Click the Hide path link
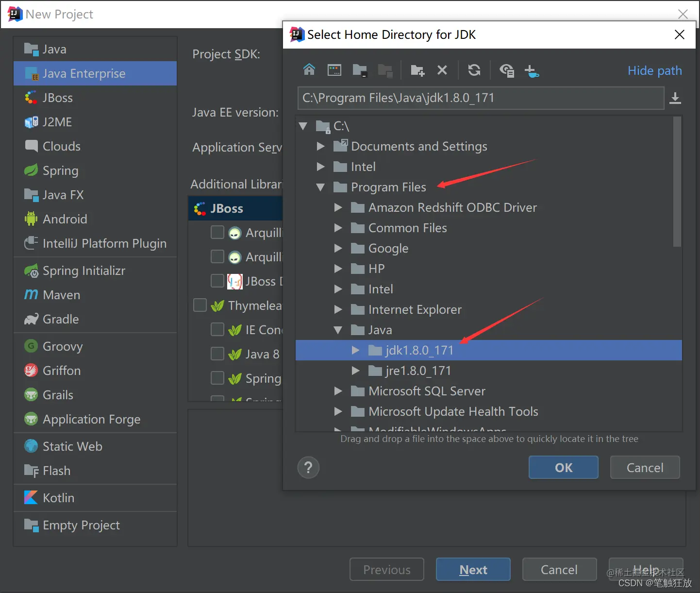The width and height of the screenshot is (700, 593). pos(655,70)
